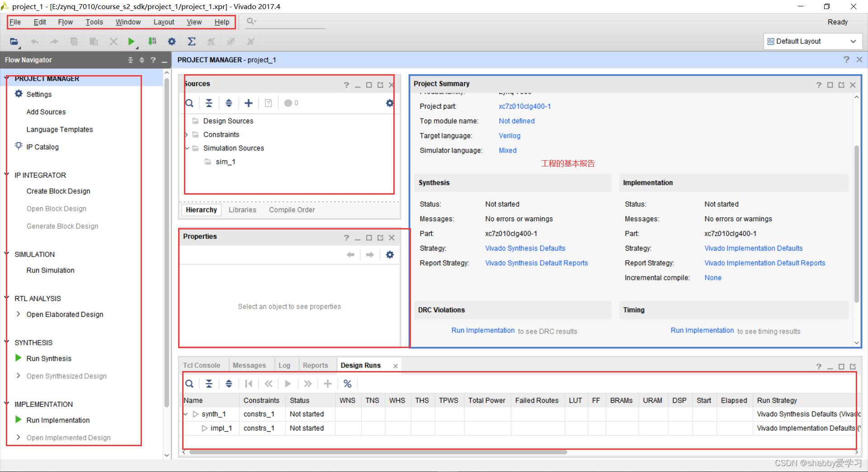Screen dimensions: 868x472
Task: Collapse synth_1 row in Design Runs
Action: click(186, 414)
